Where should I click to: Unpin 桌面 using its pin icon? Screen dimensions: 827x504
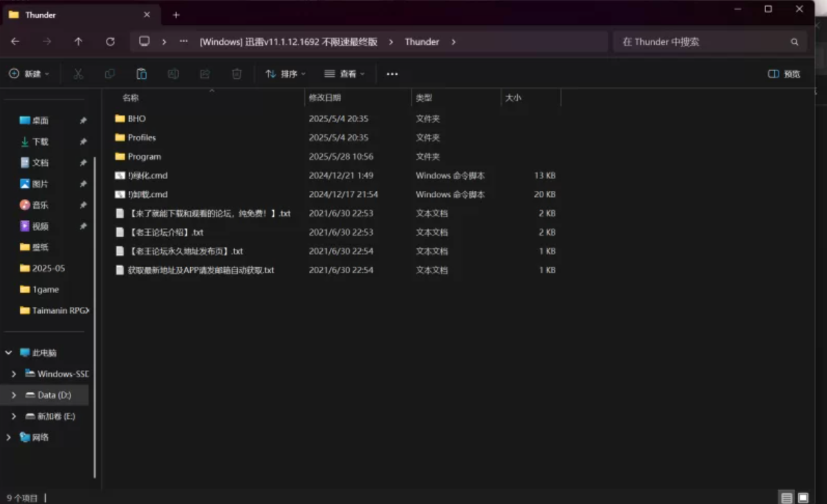[83, 121]
